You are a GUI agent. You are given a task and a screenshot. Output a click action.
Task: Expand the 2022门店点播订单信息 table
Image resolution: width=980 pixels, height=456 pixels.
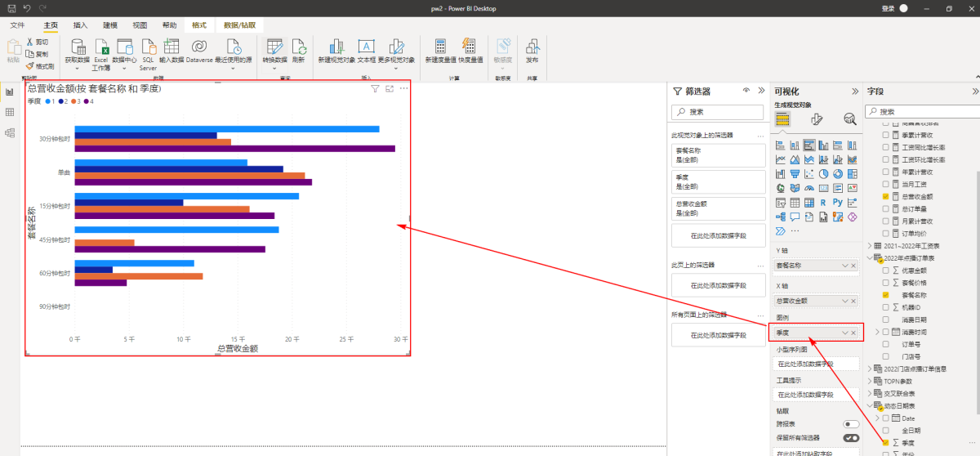[x=869, y=369]
